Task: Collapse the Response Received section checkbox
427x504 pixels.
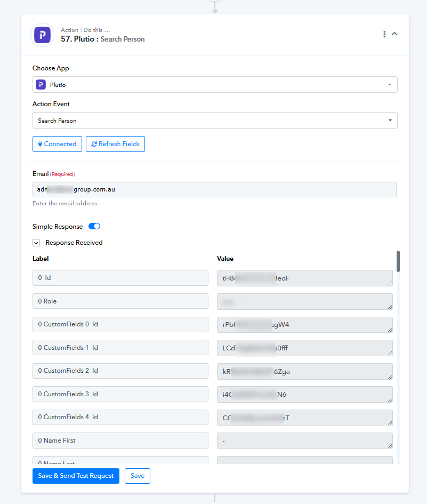Action: 36,243
